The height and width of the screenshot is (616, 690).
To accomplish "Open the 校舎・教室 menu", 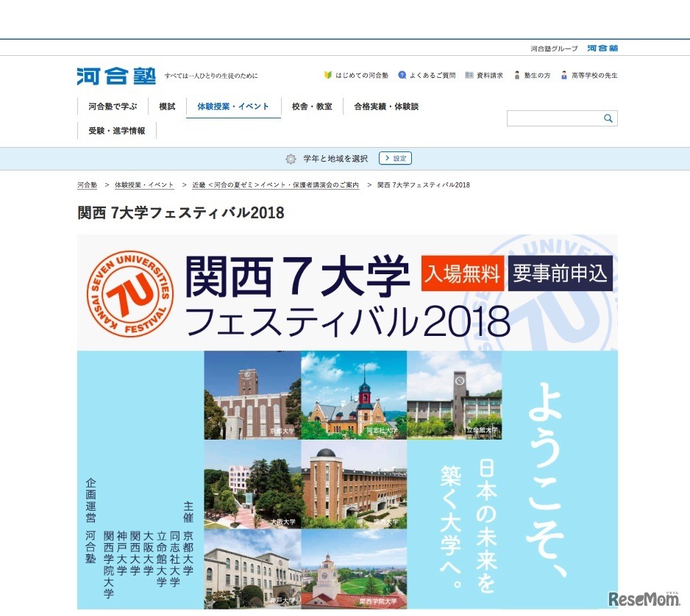I will coord(310,106).
